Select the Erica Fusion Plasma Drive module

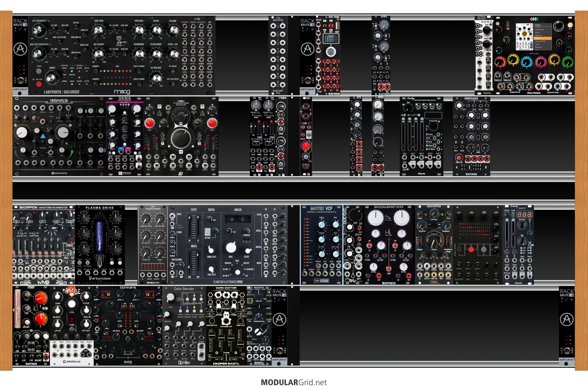(100, 245)
